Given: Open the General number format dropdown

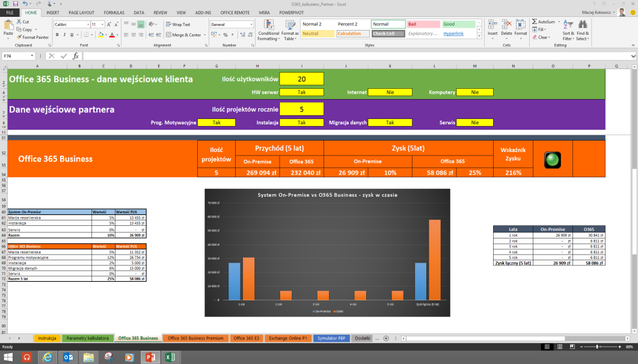Looking at the screenshot, I should pyautogui.click(x=251, y=25).
